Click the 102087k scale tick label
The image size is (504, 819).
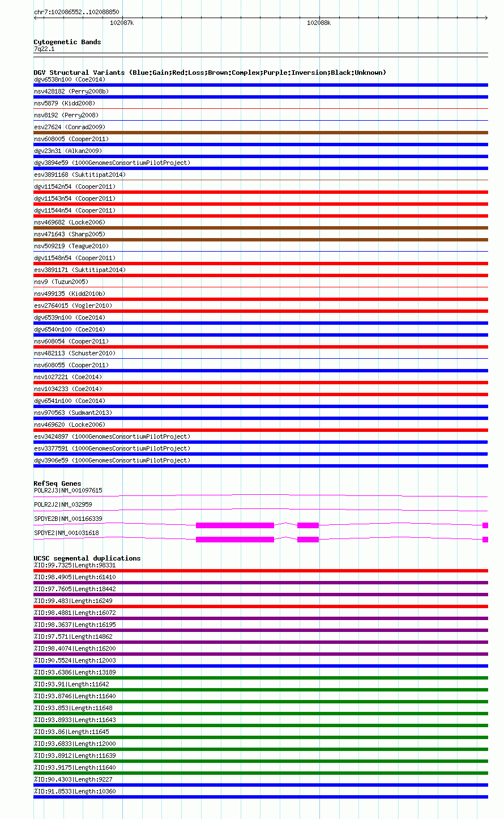tap(122, 23)
